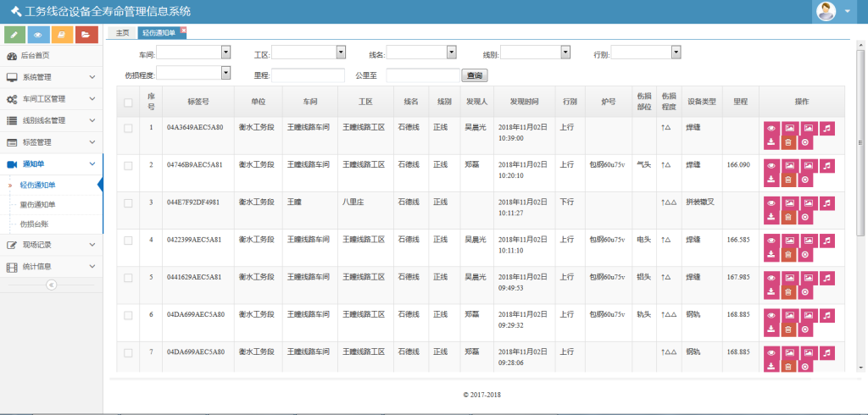Tick the checkbox for row 2
868x415 pixels.
pyautogui.click(x=128, y=165)
